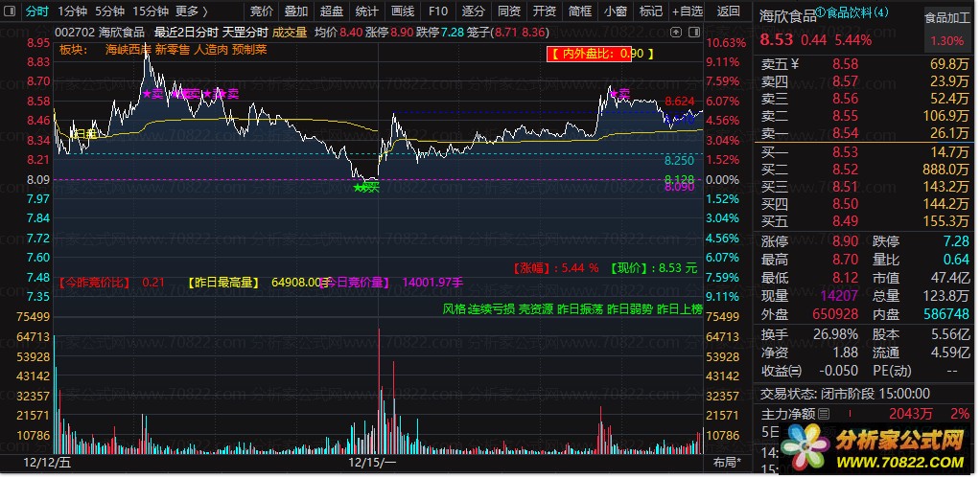Click the 竞价 toolbar button
The width and height of the screenshot is (980, 478).
(x=261, y=11)
